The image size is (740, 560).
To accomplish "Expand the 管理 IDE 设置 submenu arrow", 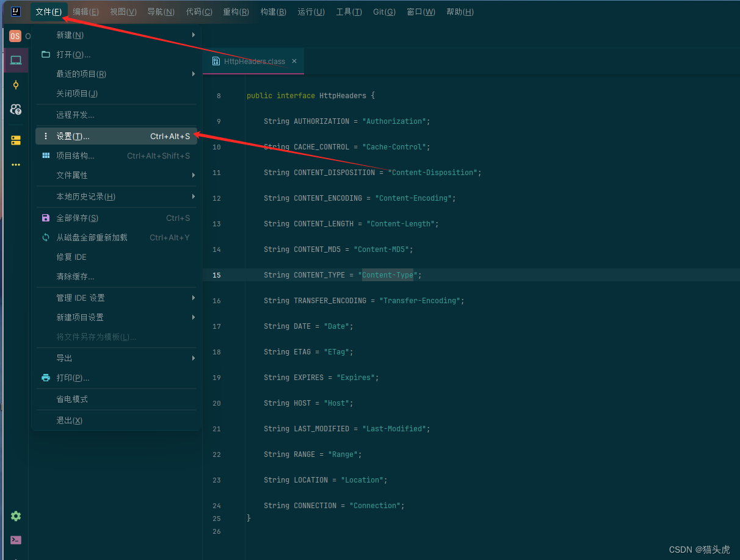I will pyautogui.click(x=193, y=298).
